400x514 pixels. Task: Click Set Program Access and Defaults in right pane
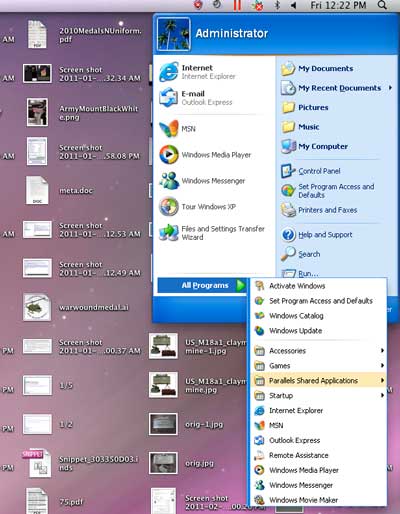coord(336,191)
